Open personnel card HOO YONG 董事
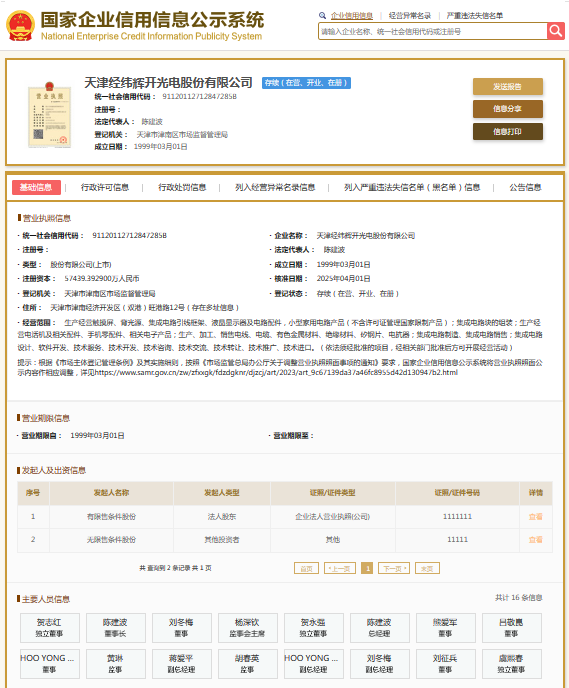This screenshot has width=569, height=688. click(50, 664)
